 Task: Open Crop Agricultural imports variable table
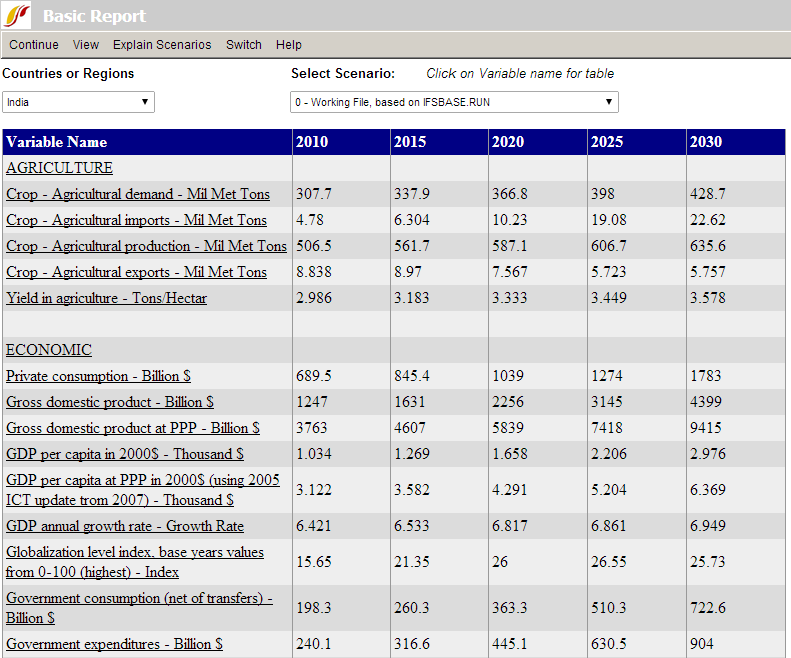point(136,220)
